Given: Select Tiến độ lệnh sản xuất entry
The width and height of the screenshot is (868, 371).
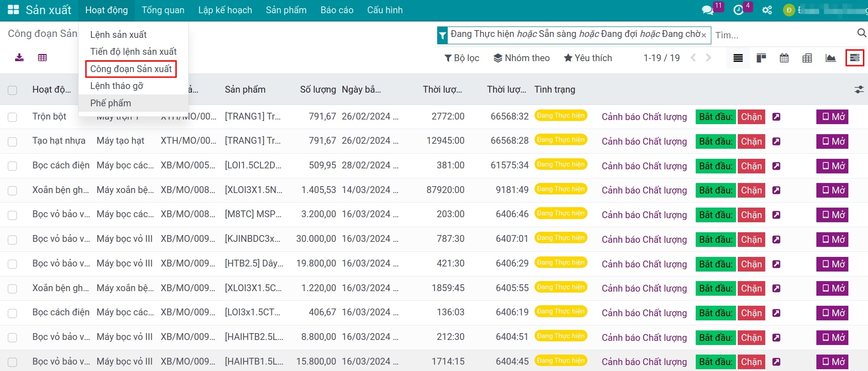Looking at the screenshot, I should coord(133,52).
